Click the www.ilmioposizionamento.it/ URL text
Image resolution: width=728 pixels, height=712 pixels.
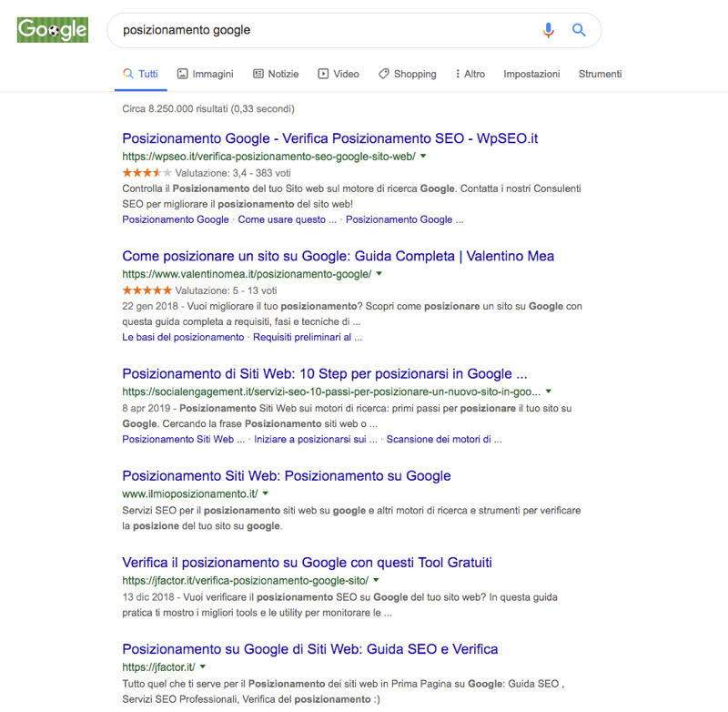(x=190, y=493)
